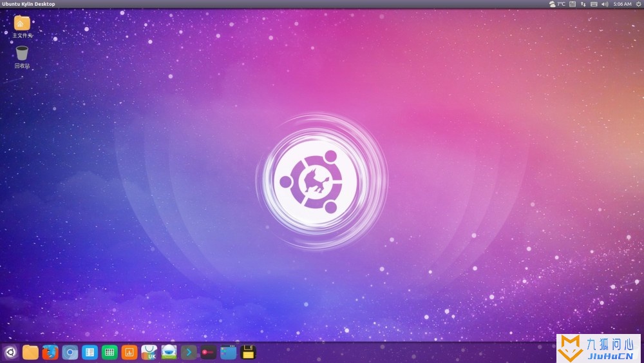Launch Chromium browser from the dock

70,352
